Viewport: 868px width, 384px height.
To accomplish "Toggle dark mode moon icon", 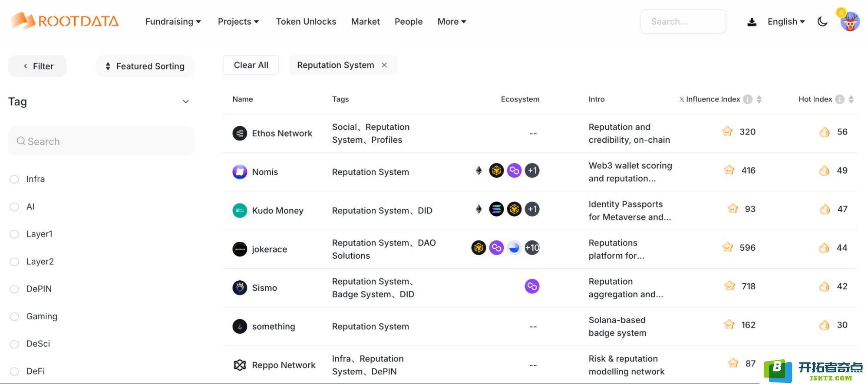I will [822, 21].
